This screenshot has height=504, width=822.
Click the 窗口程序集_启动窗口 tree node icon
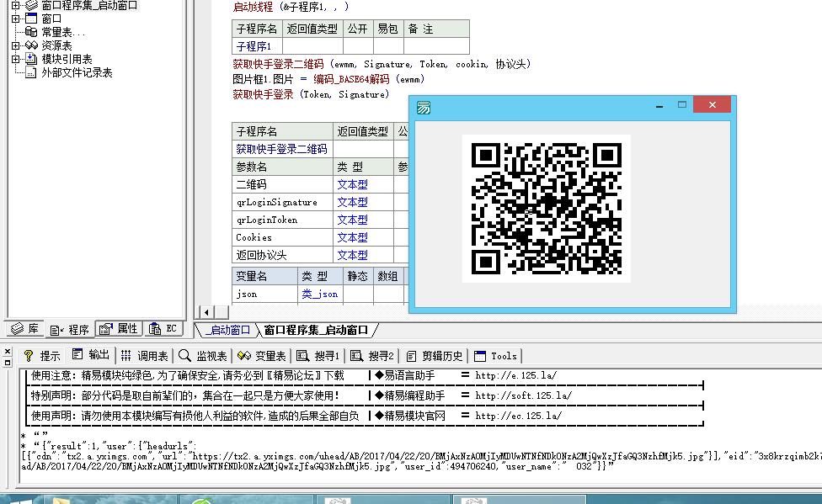[x=31, y=5]
